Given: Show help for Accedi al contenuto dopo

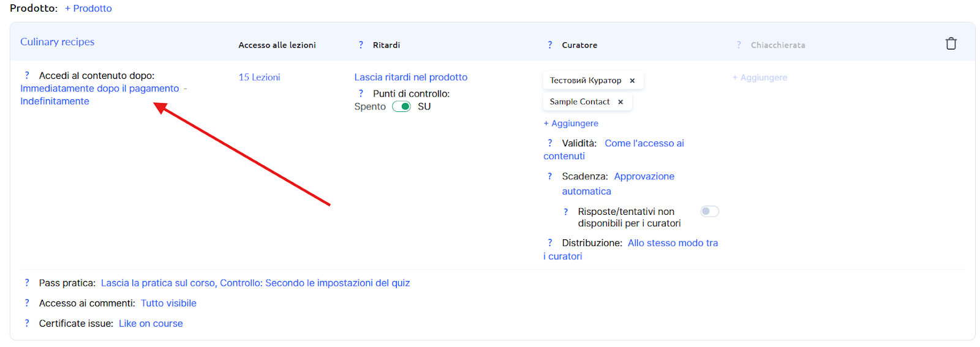Looking at the screenshot, I should click(26, 75).
